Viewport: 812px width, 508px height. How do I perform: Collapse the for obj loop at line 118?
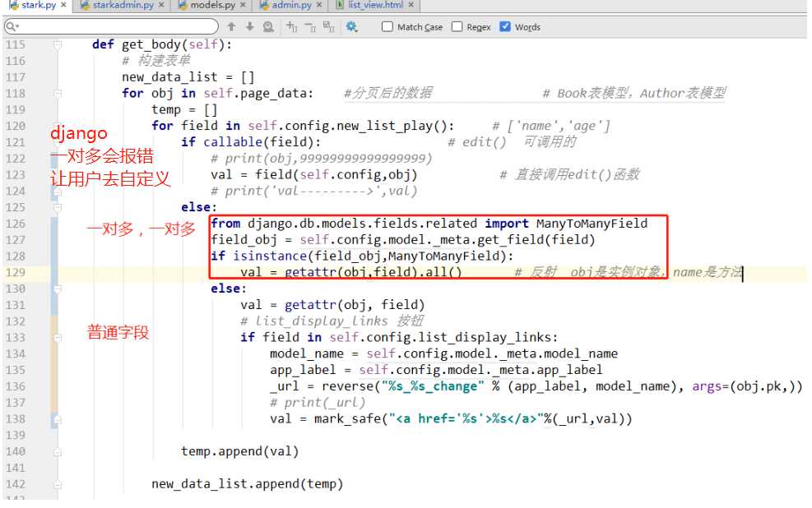(58, 94)
